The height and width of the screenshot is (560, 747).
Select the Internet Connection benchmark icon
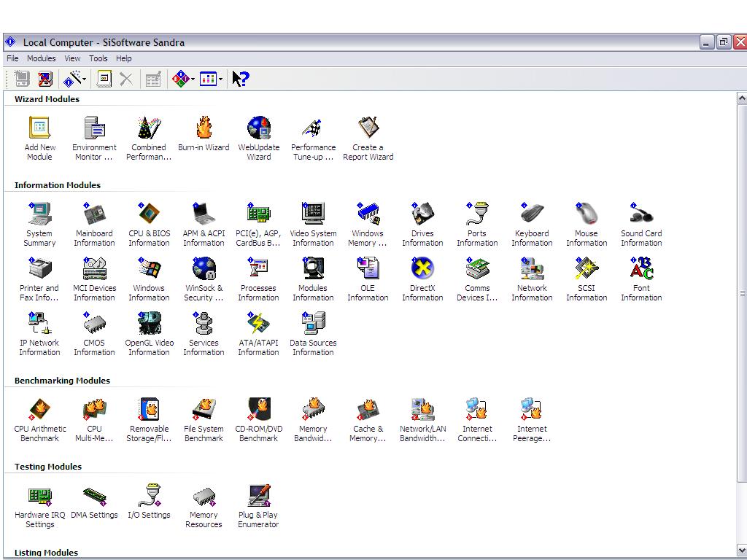point(477,420)
